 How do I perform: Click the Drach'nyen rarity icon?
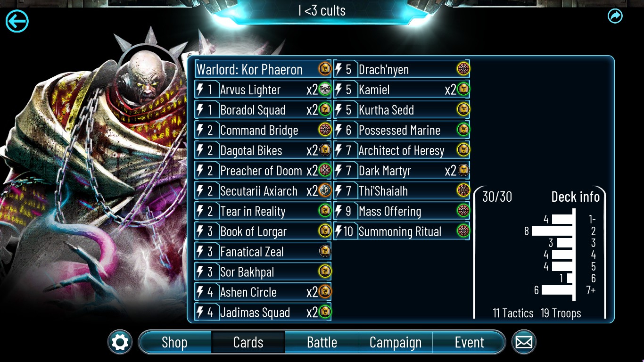463,69
